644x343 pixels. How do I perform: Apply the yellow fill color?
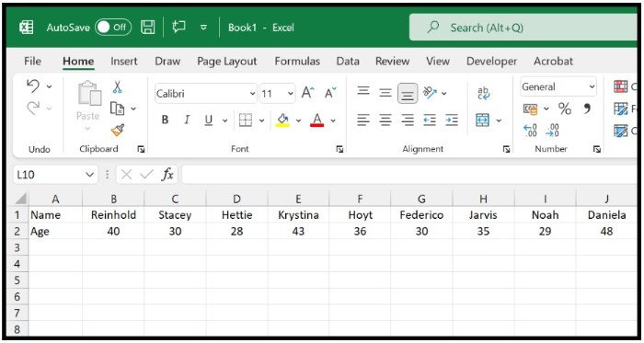[x=282, y=120]
